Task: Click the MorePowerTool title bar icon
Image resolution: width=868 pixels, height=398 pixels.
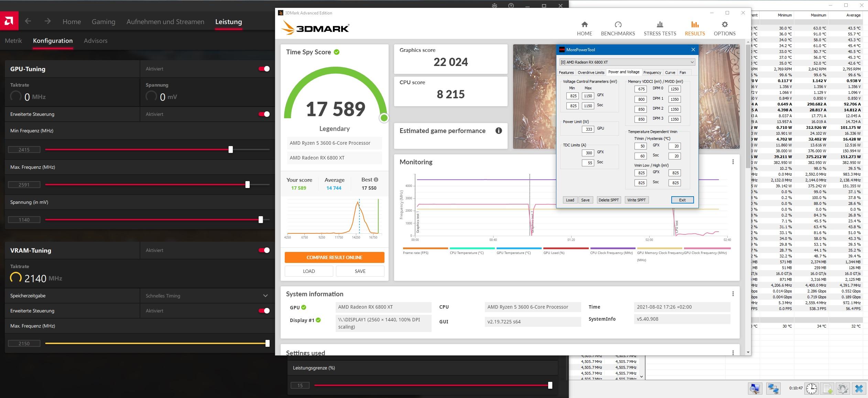Action: point(562,49)
